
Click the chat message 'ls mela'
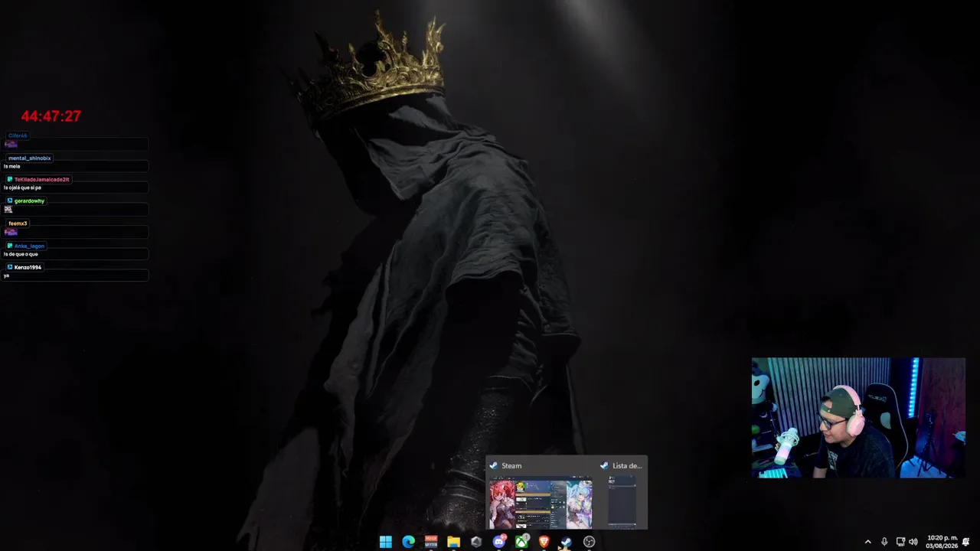tap(12, 166)
